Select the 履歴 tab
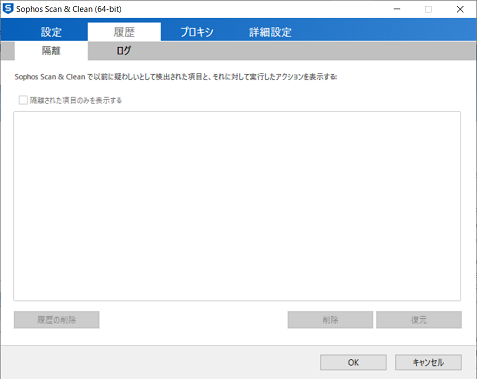This screenshot has height=379, width=477. [124, 32]
